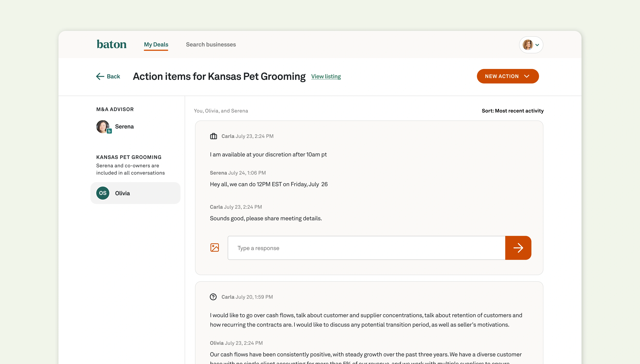Image resolution: width=640 pixels, height=364 pixels.
Task: Select Olivia in the co-owners list
Action: pyautogui.click(x=135, y=193)
